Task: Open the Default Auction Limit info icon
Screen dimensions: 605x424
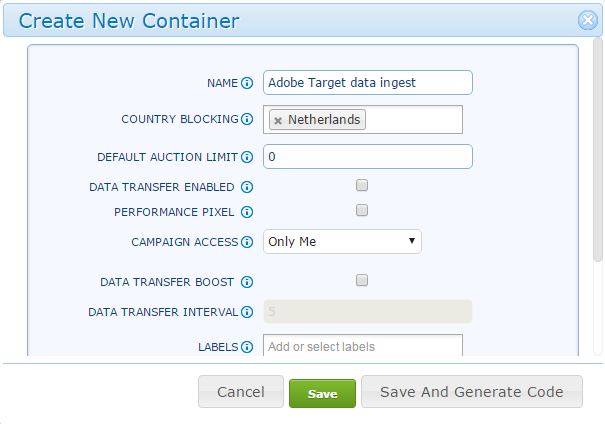Action: (247, 157)
